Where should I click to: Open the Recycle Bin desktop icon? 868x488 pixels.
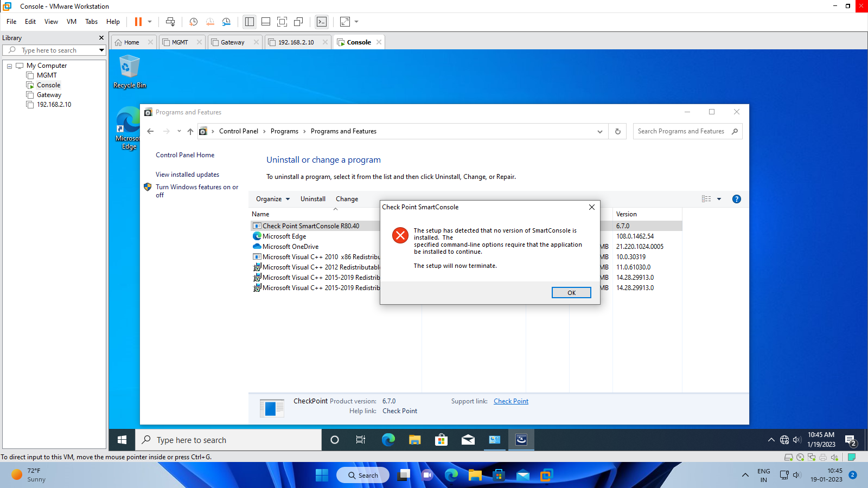pyautogui.click(x=130, y=72)
